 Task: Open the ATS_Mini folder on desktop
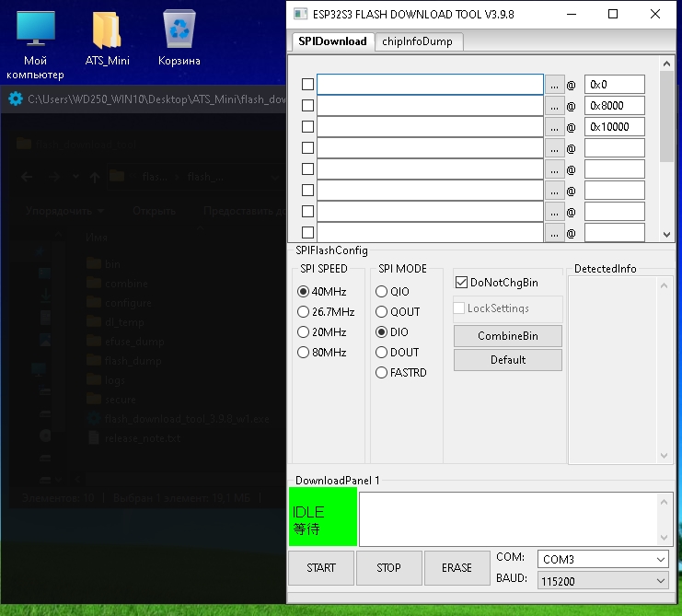point(107,38)
